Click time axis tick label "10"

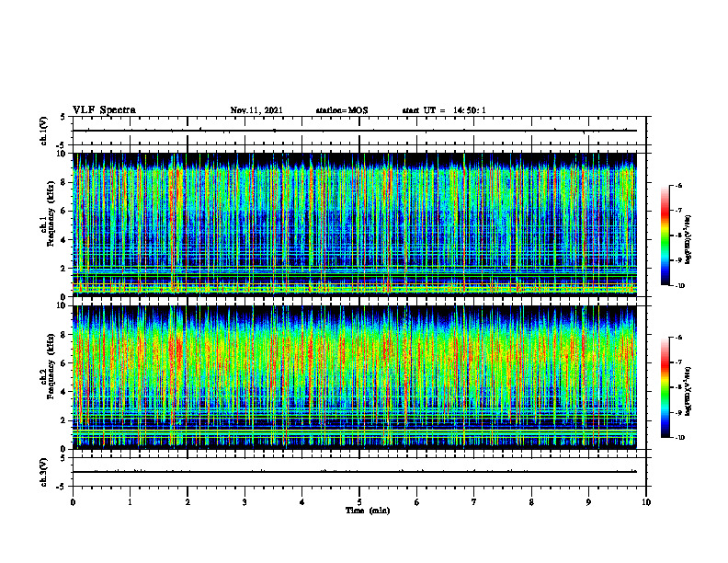click(x=646, y=502)
